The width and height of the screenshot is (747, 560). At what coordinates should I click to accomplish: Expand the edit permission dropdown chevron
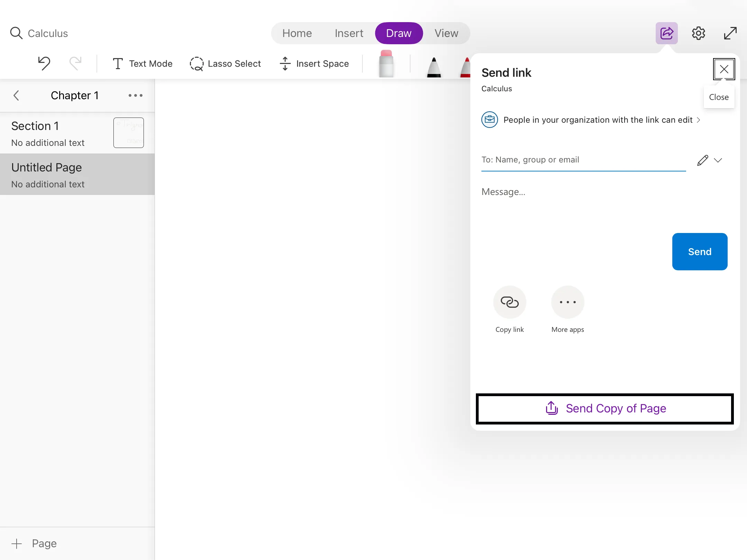tap(718, 160)
